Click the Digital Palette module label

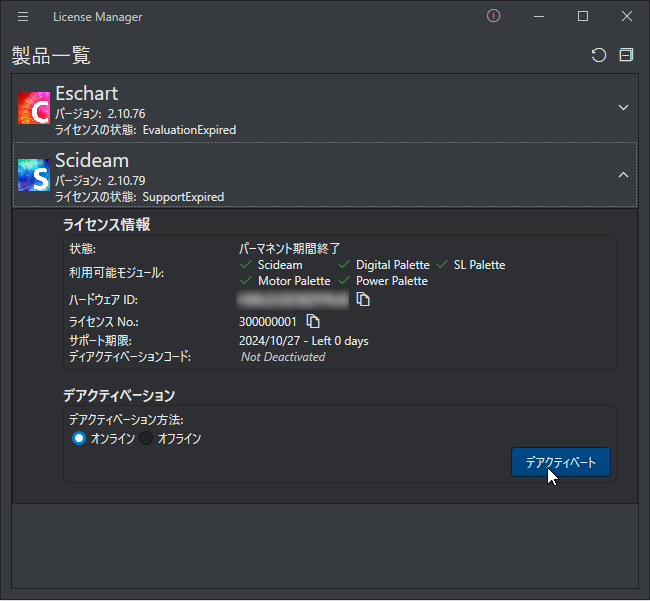pos(393,265)
